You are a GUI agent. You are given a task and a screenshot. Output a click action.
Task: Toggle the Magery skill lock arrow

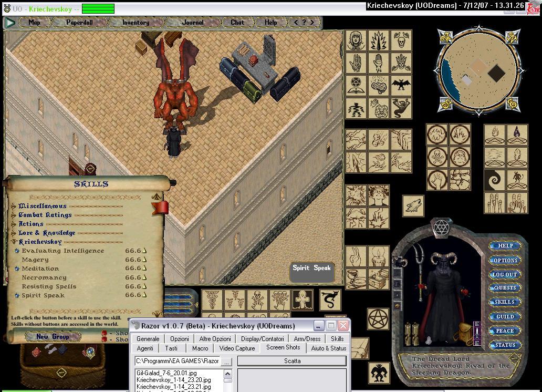tap(144, 260)
